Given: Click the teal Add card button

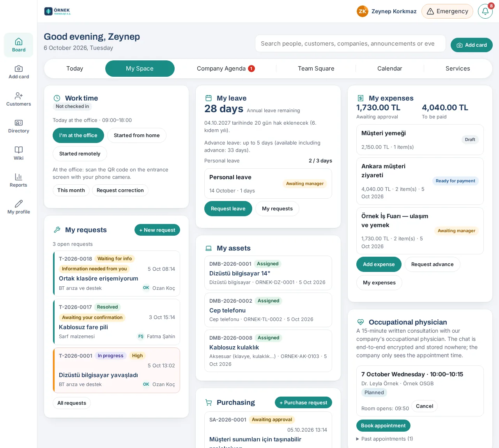Looking at the screenshot, I should click(472, 45).
